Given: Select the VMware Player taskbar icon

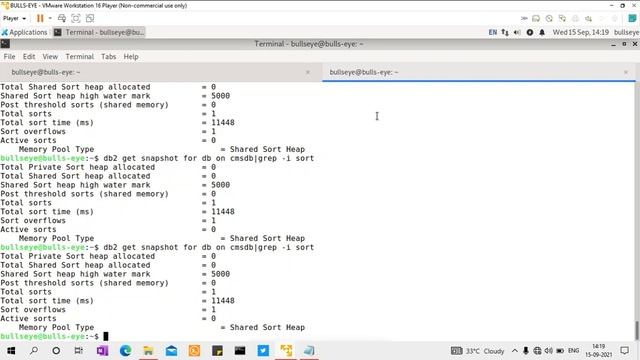Looking at the screenshot, I should [286, 351].
